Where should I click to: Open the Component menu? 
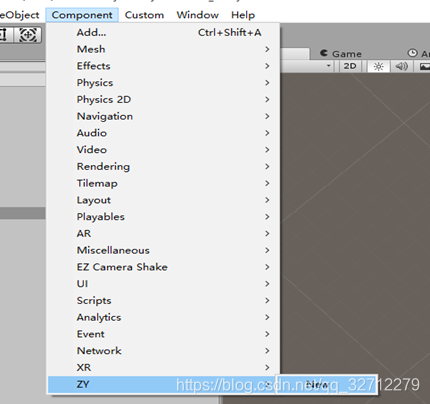click(x=82, y=15)
